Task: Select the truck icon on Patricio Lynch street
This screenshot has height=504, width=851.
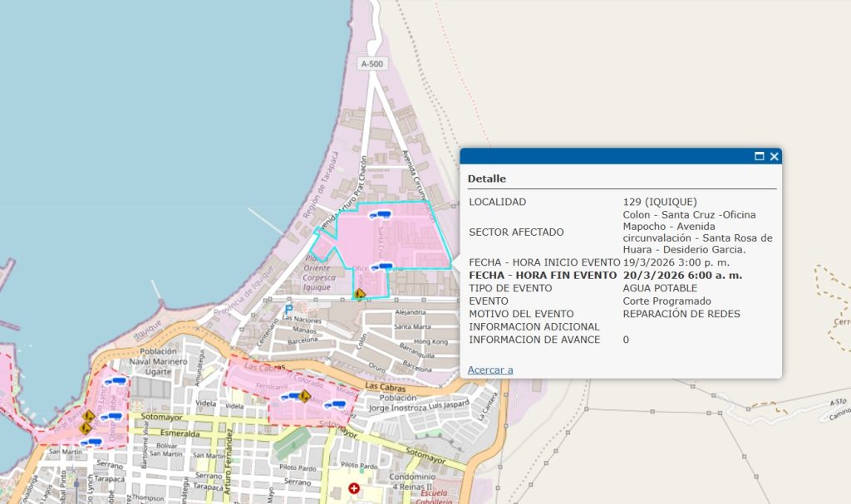Action: coord(111,416)
